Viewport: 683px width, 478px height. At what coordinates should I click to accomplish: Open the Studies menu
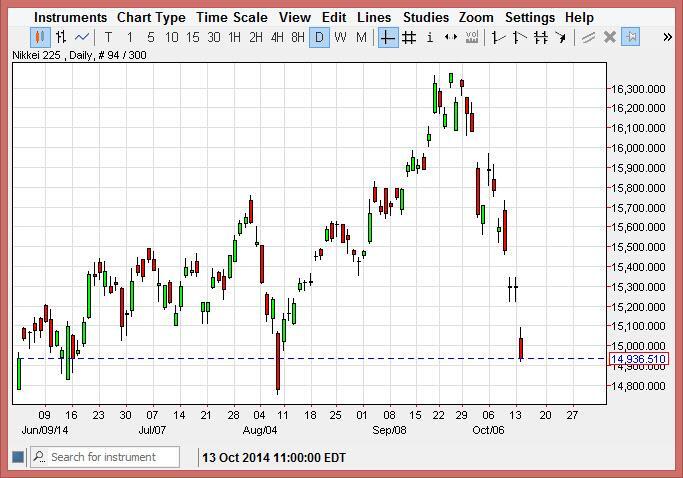[425, 17]
